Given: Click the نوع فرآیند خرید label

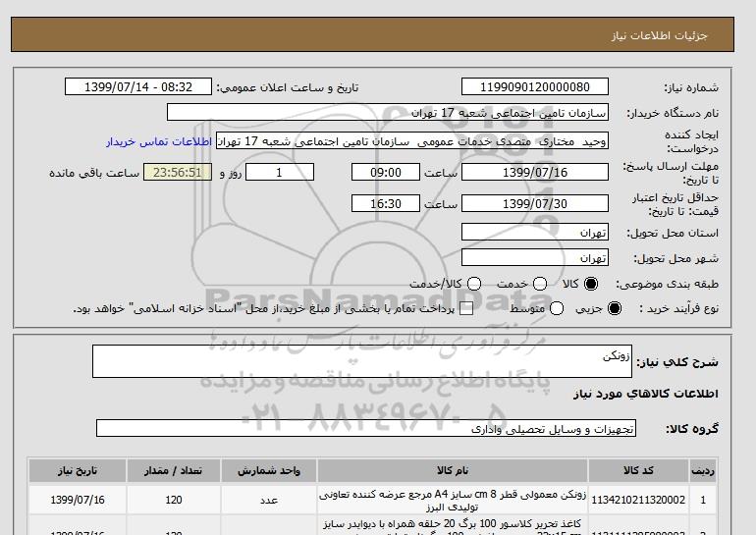Looking at the screenshot, I should 679,308.
